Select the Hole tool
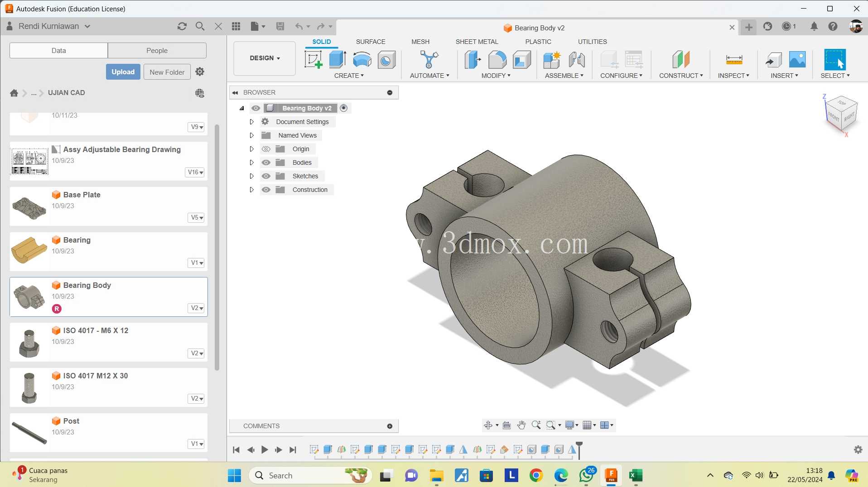The height and width of the screenshot is (487, 868). coord(386,59)
